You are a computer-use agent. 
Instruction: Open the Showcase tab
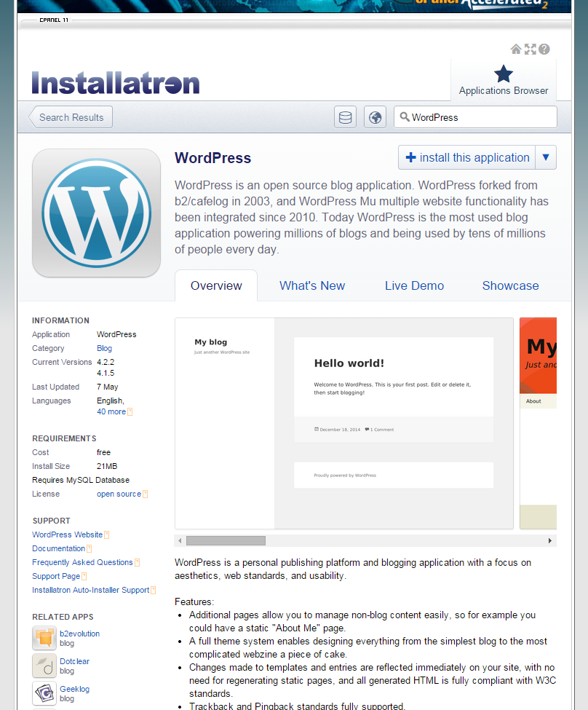click(x=511, y=285)
